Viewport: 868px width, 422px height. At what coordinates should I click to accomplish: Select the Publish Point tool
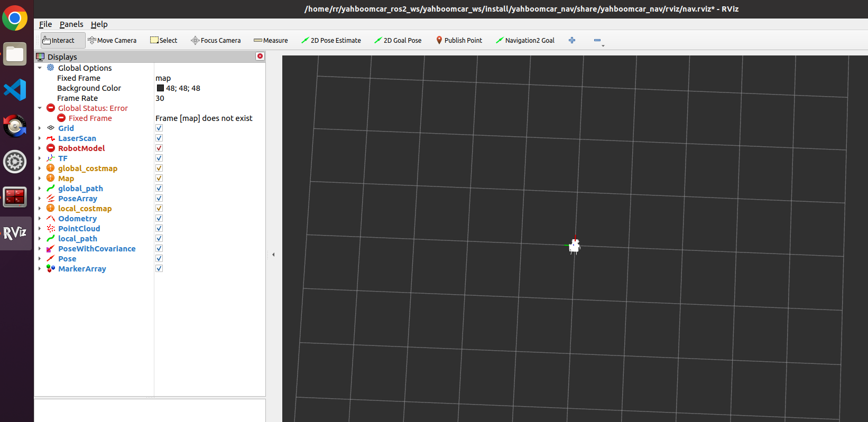pyautogui.click(x=459, y=41)
